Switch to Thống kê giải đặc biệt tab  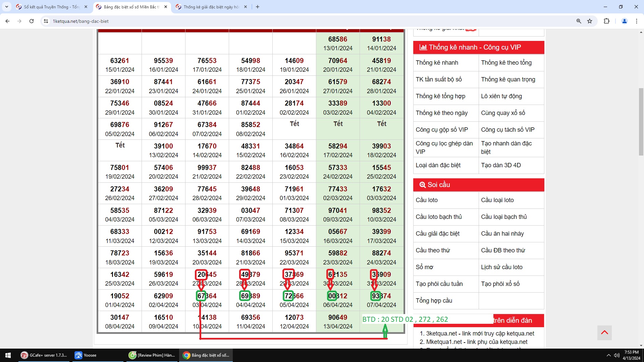coord(211,7)
